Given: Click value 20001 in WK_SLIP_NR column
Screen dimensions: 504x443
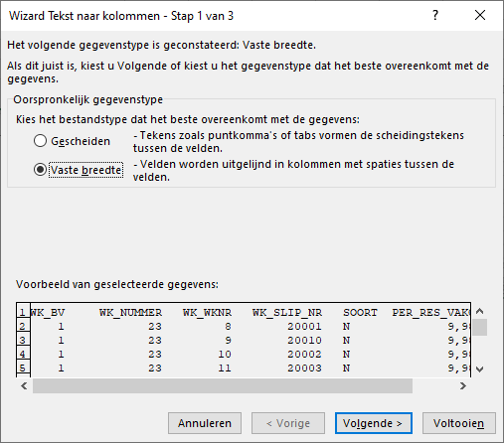Looking at the screenshot, I should 304,327.
